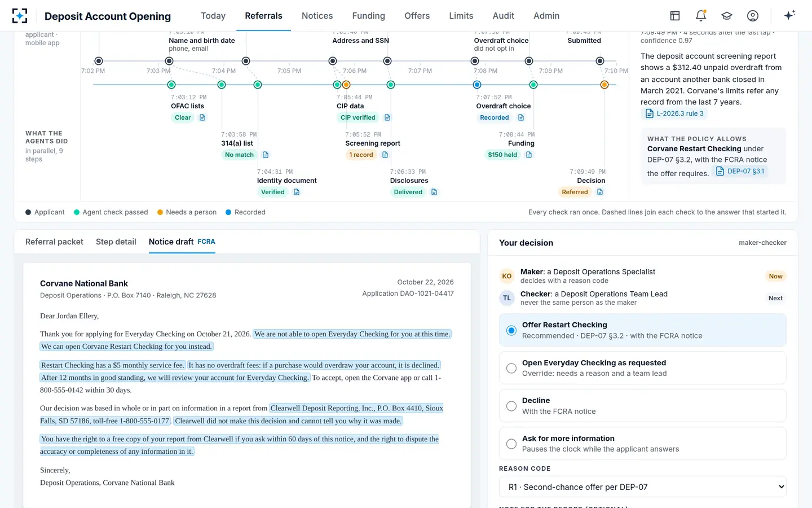The image size is (812, 508).
Task: Open the Funding tab
Action: pyautogui.click(x=369, y=16)
